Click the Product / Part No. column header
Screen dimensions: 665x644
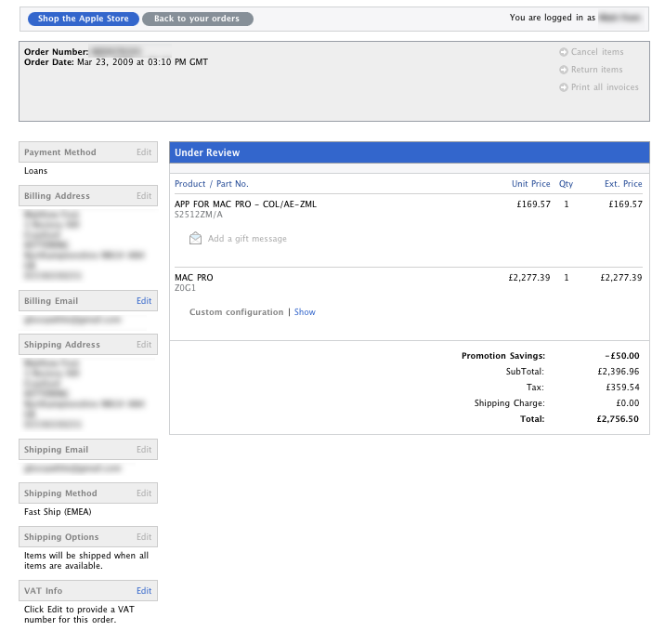(212, 184)
